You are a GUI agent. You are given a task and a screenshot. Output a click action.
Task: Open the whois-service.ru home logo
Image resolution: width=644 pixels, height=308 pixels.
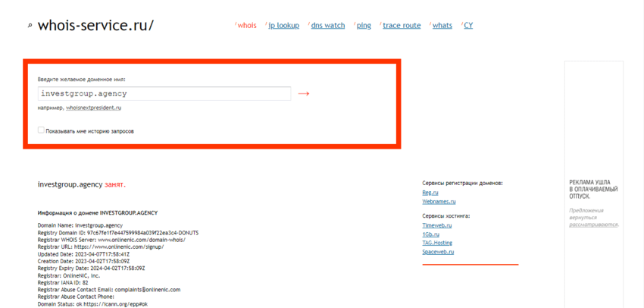[x=95, y=25]
